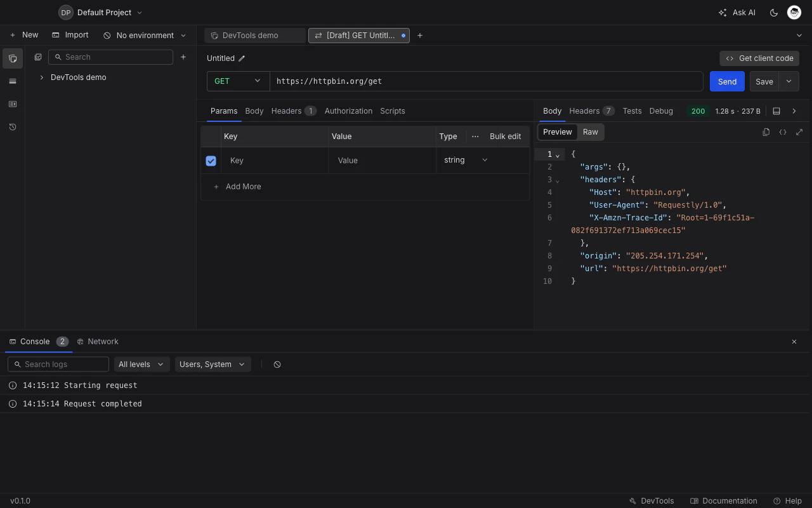Send the request

click(727, 81)
